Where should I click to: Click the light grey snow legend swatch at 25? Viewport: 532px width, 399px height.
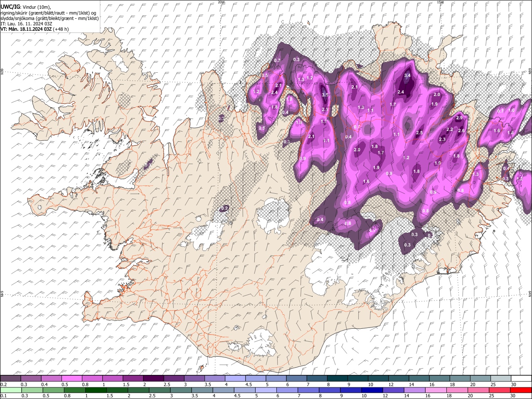point(501,378)
